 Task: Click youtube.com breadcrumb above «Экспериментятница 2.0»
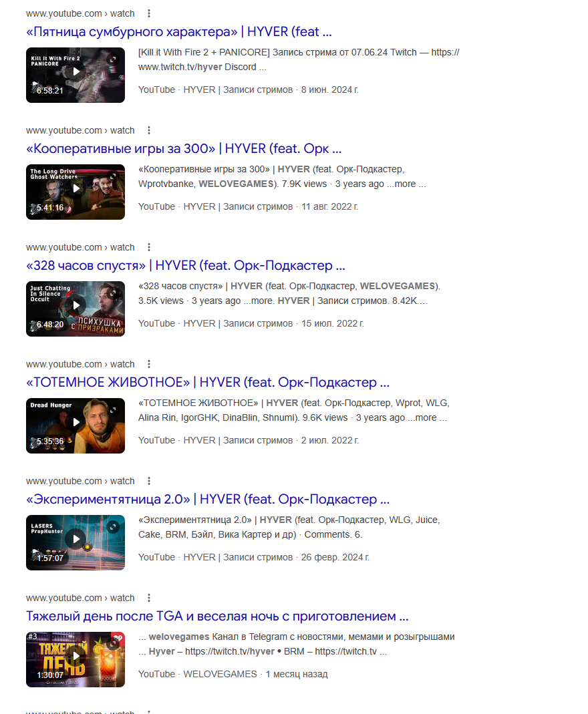click(x=80, y=482)
